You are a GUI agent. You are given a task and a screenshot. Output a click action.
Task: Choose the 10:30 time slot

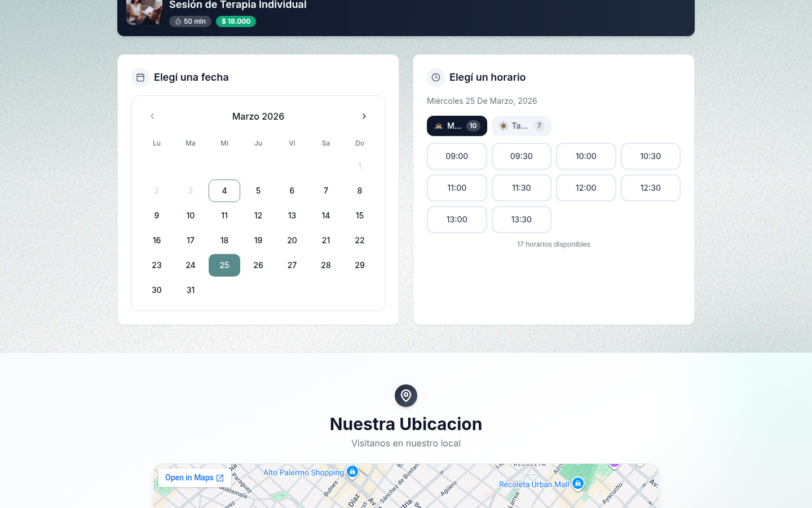[x=650, y=156]
